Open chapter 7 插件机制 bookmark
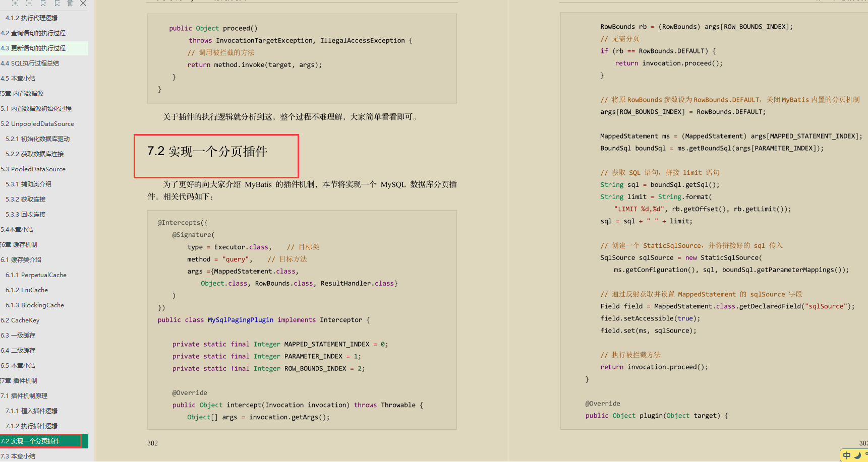The height and width of the screenshot is (462, 868). 19,380
